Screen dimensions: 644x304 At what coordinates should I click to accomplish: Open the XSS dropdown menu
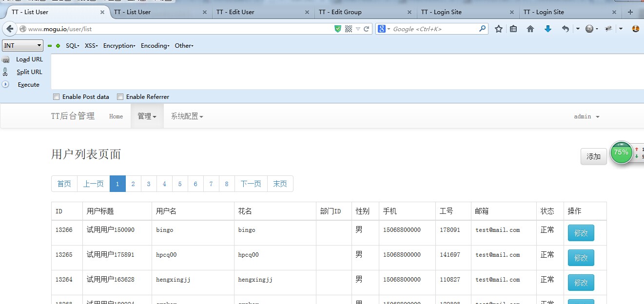pyautogui.click(x=91, y=46)
